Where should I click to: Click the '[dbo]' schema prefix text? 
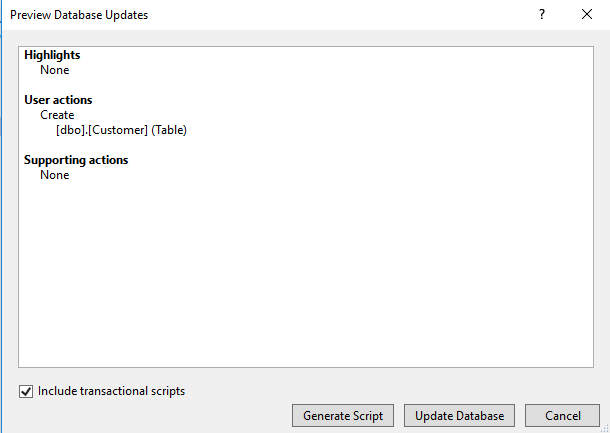click(71, 130)
